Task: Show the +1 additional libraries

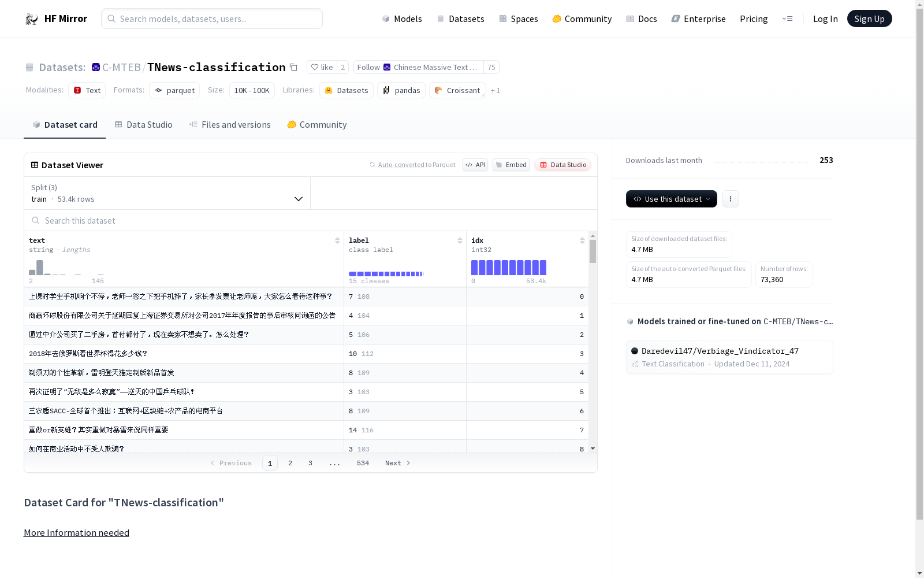Action: tap(495, 90)
